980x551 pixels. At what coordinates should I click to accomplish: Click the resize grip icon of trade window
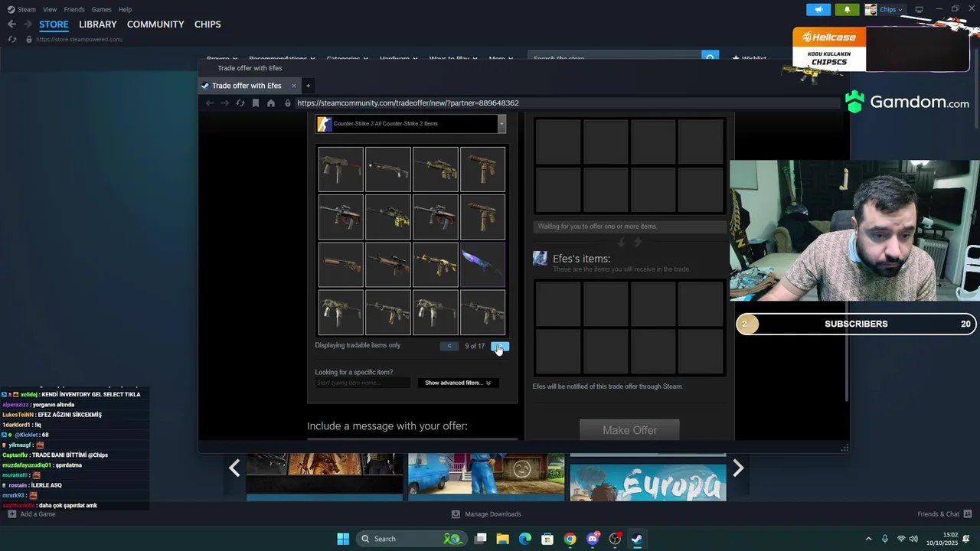pos(845,447)
